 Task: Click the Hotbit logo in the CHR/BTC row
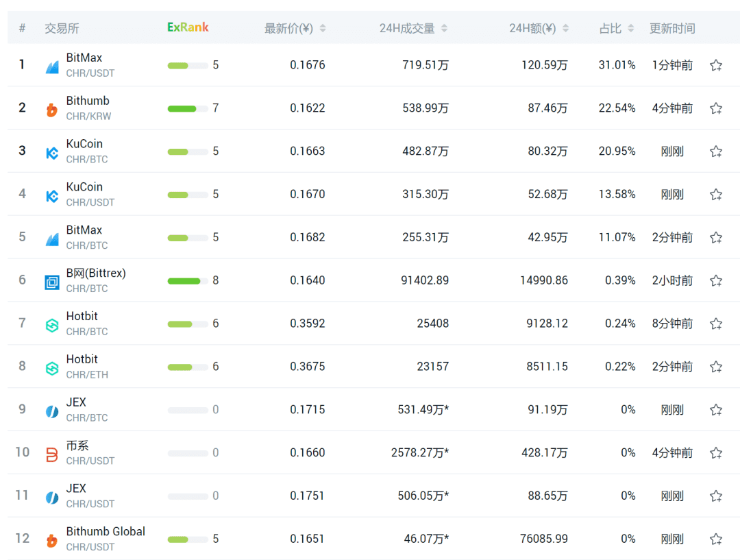coord(52,326)
